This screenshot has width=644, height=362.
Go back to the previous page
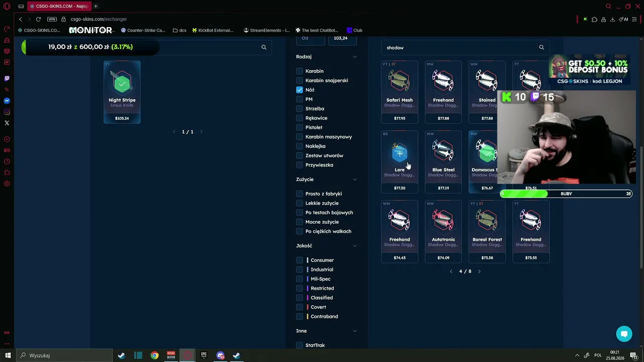pyautogui.click(x=20, y=19)
